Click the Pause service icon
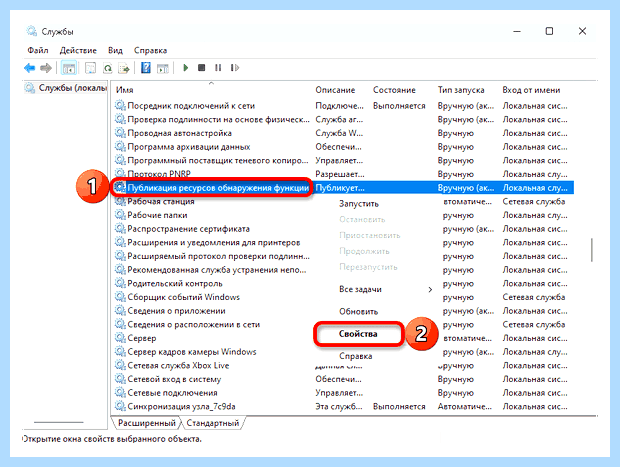The image size is (620, 467). coord(218,68)
